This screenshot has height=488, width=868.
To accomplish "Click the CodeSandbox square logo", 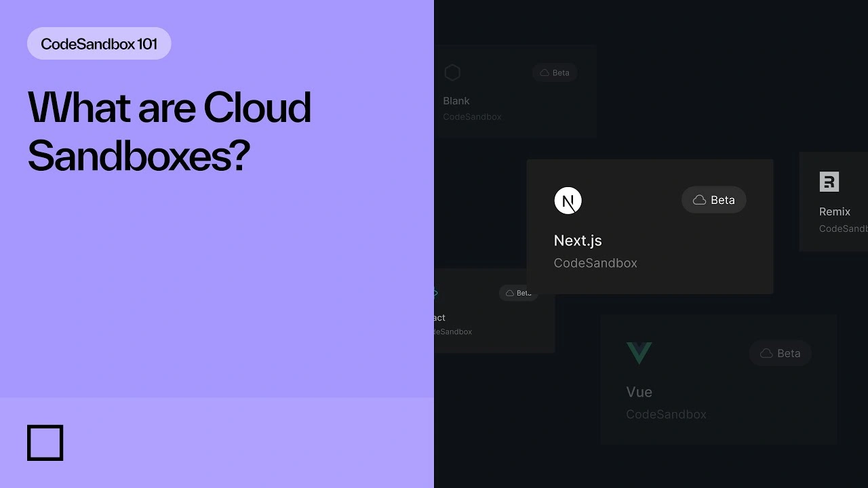I will [x=45, y=443].
